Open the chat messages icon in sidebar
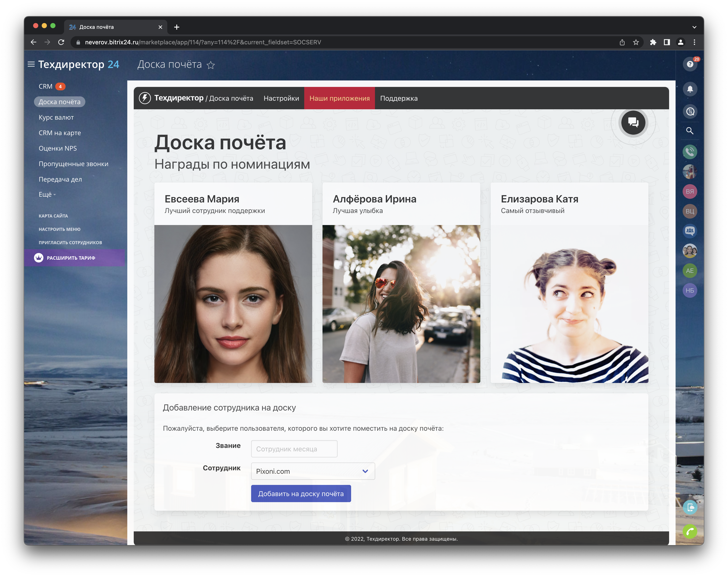 (x=690, y=111)
